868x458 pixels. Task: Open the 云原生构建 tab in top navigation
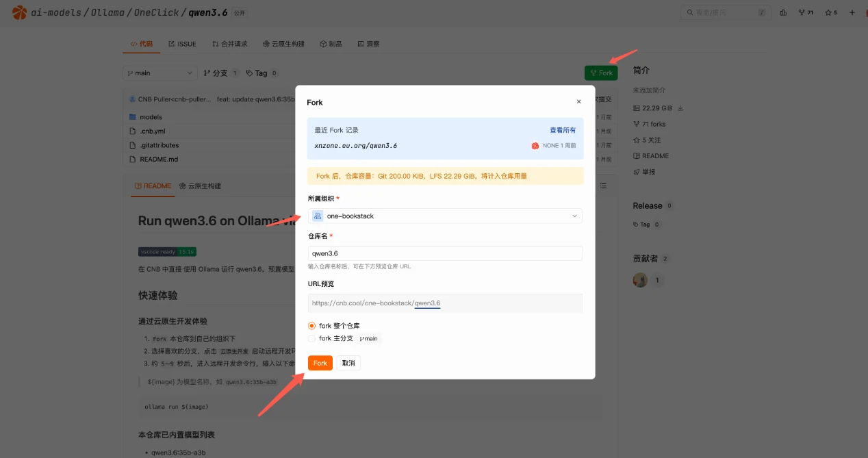283,44
